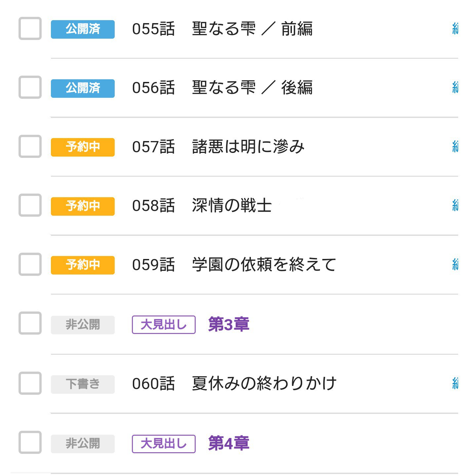The height and width of the screenshot is (476, 476).
Task: Check the 第3章 heading row checkbox
Action: tap(30, 323)
